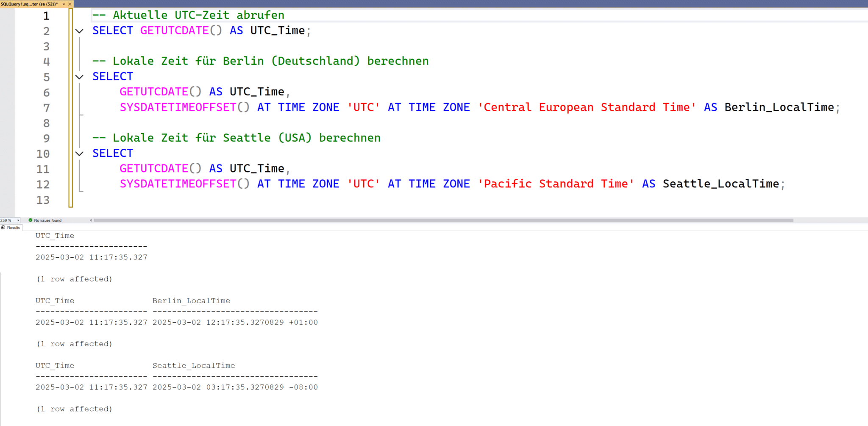Screen dimensions: 868x426
Task: Collapse the Seattle SELECT block on line 10
Action: point(79,153)
